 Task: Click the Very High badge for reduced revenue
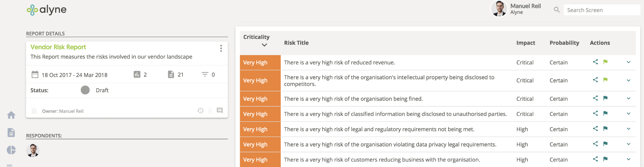point(260,62)
